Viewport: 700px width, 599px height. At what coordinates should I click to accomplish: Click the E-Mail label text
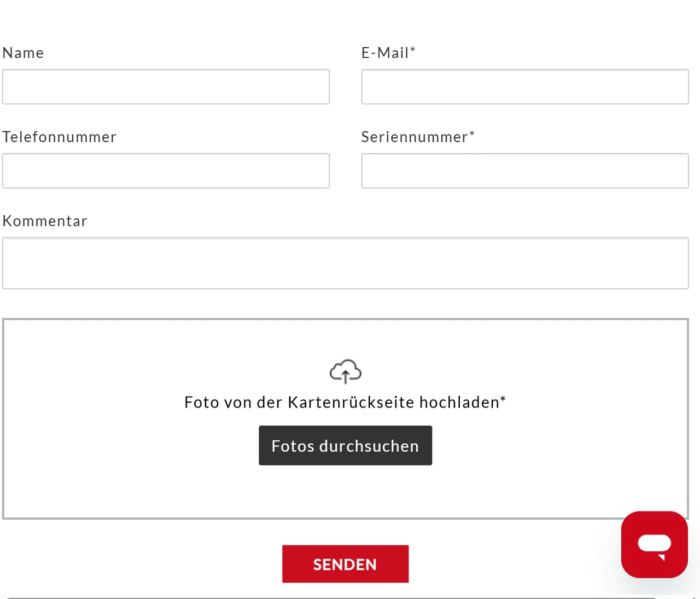(385, 53)
